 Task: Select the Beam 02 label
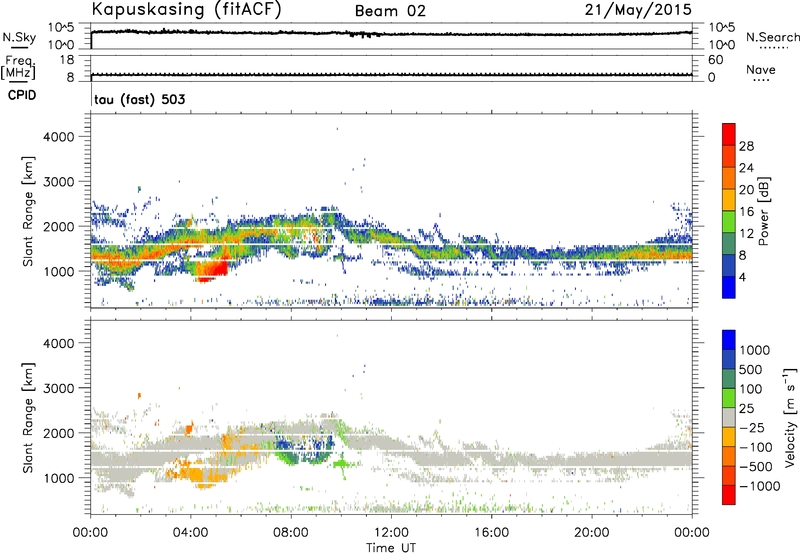pyautogui.click(x=390, y=11)
